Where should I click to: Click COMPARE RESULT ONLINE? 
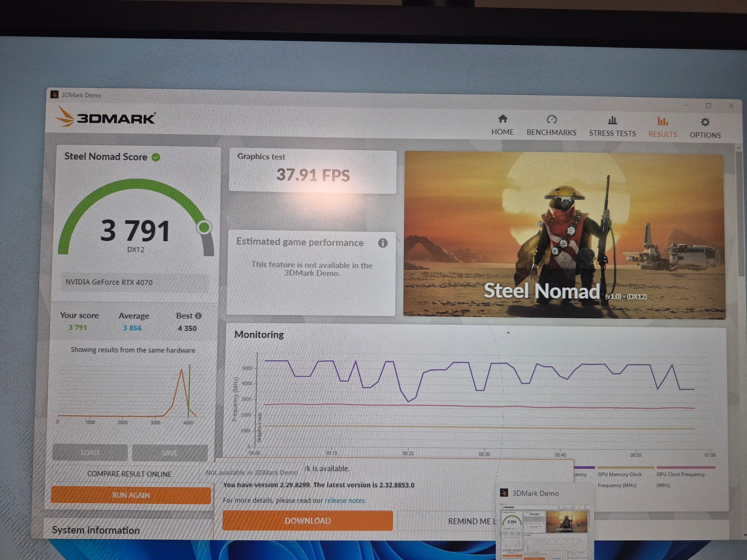click(x=129, y=474)
